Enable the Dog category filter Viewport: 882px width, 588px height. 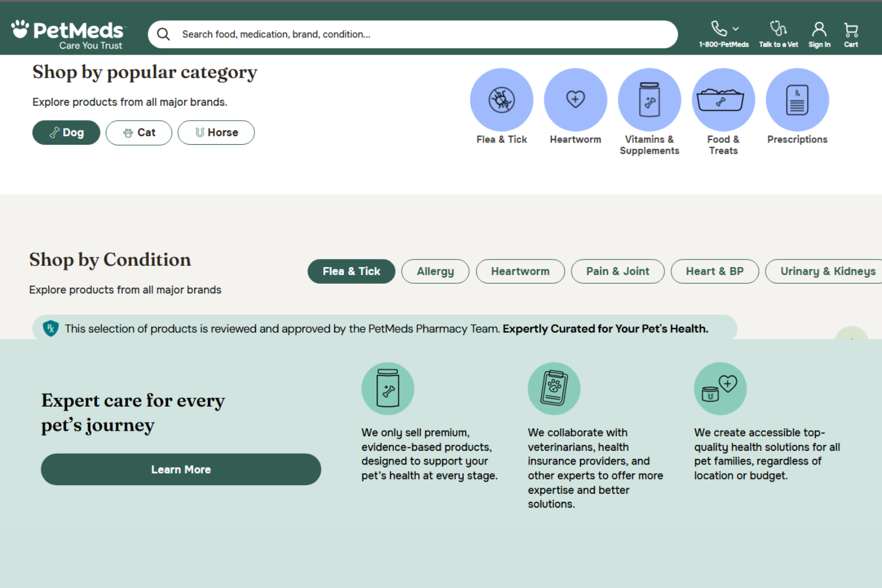tap(66, 133)
